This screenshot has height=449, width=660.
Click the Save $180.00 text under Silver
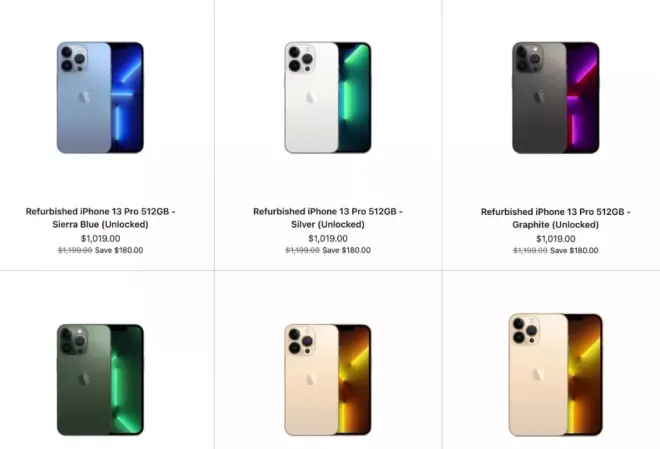click(346, 250)
